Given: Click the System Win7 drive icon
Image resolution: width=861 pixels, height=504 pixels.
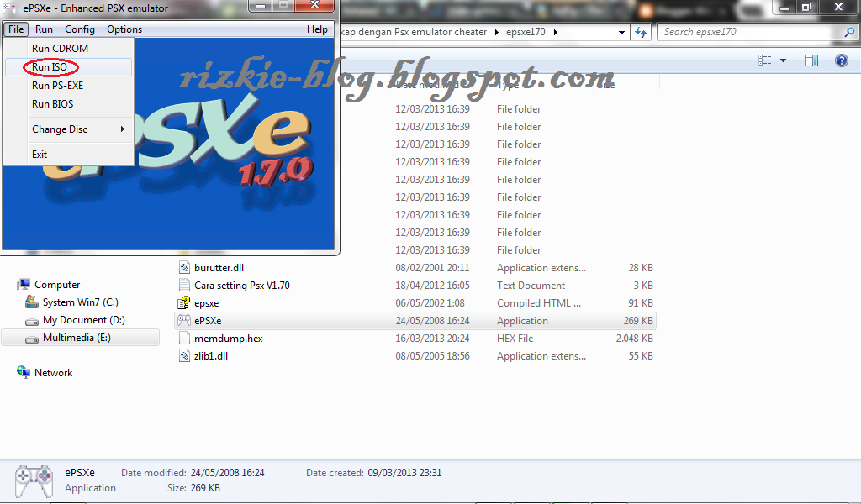Looking at the screenshot, I should pos(32,302).
